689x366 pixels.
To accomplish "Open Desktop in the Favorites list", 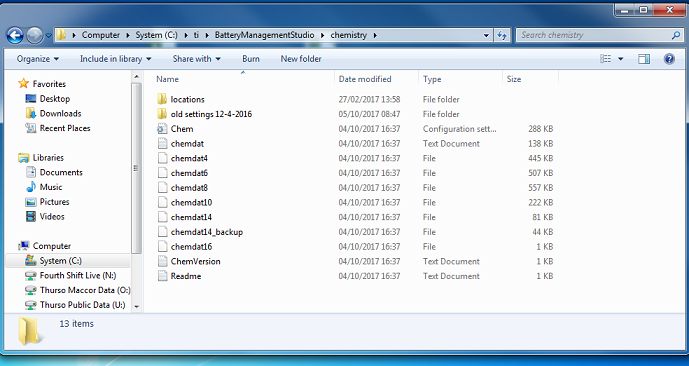I will point(54,99).
